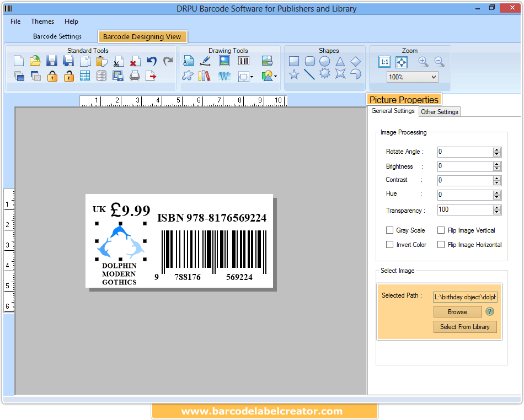Delete selected object with red X icon
This screenshot has width=524, height=420.
click(x=135, y=61)
